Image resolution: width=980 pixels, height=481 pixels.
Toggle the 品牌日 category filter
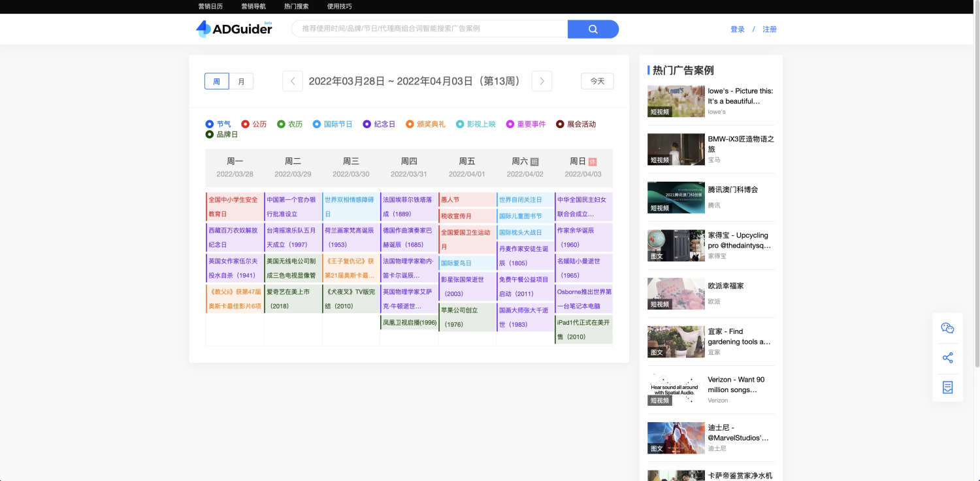[221, 135]
